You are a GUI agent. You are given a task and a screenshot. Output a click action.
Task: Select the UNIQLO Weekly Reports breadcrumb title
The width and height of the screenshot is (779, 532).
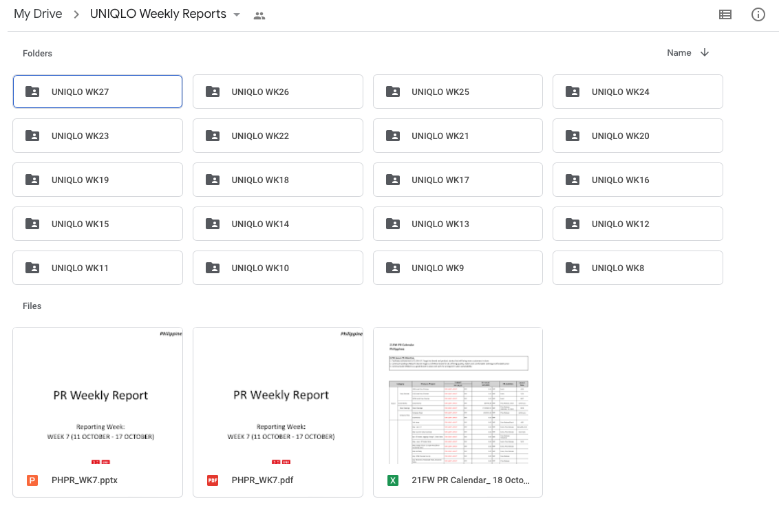pyautogui.click(x=158, y=14)
